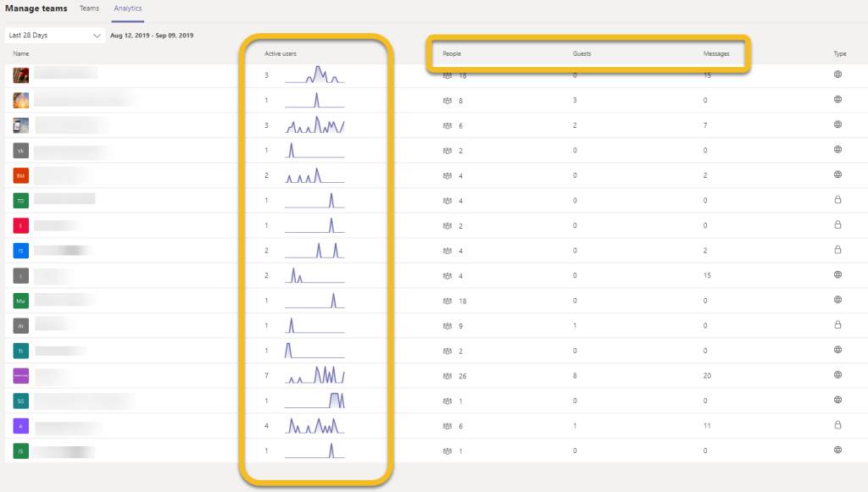Click the blue IS team avatar

[21, 251]
